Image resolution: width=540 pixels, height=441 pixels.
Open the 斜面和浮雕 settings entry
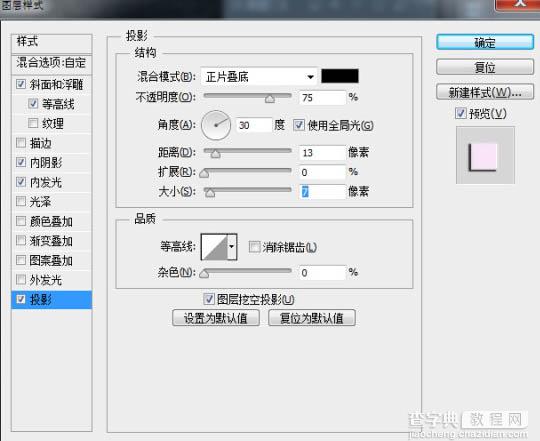56,84
